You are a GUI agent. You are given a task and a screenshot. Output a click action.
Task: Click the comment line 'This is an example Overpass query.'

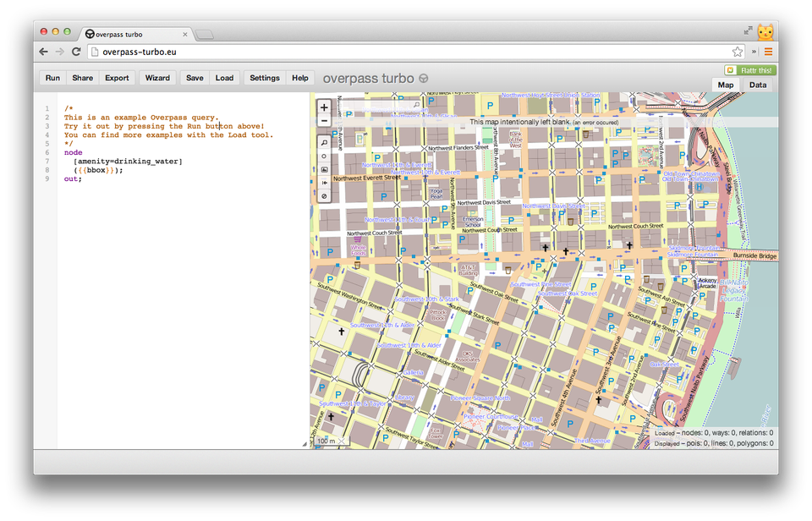tap(141, 118)
